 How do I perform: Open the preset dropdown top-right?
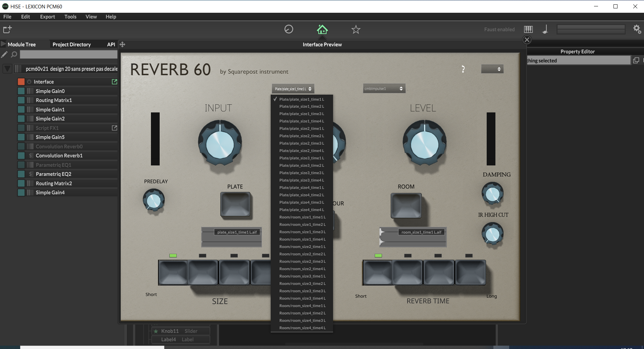(x=492, y=69)
